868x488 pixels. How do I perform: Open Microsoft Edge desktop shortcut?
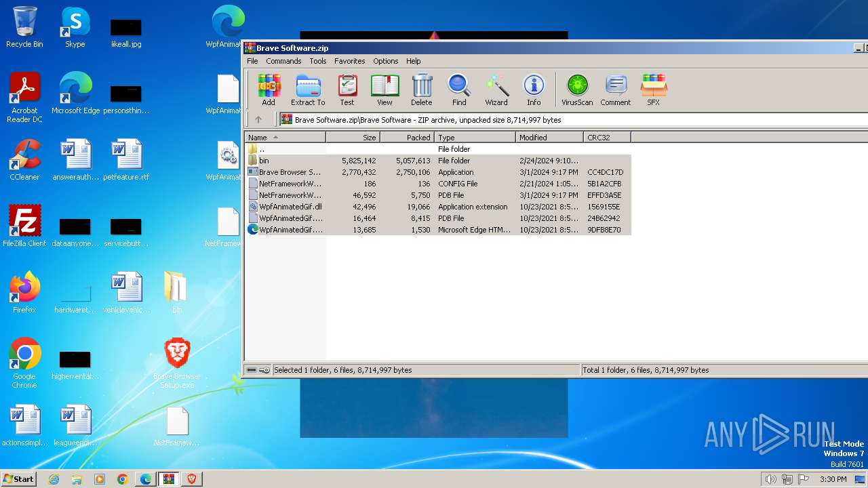75,94
